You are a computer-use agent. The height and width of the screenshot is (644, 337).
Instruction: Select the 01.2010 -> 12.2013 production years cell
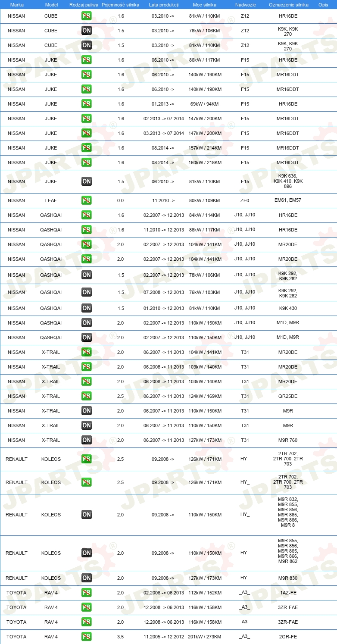[164, 308]
